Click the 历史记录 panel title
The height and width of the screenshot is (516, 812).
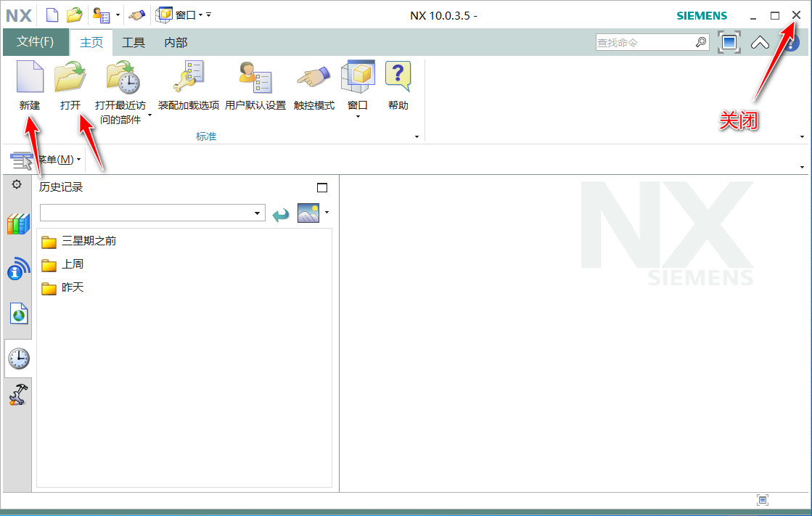[x=61, y=187]
